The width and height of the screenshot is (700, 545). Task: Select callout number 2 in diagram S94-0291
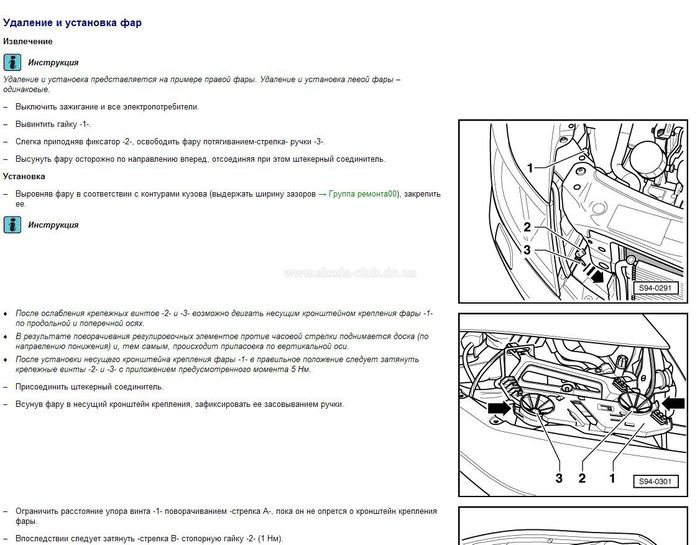527,227
